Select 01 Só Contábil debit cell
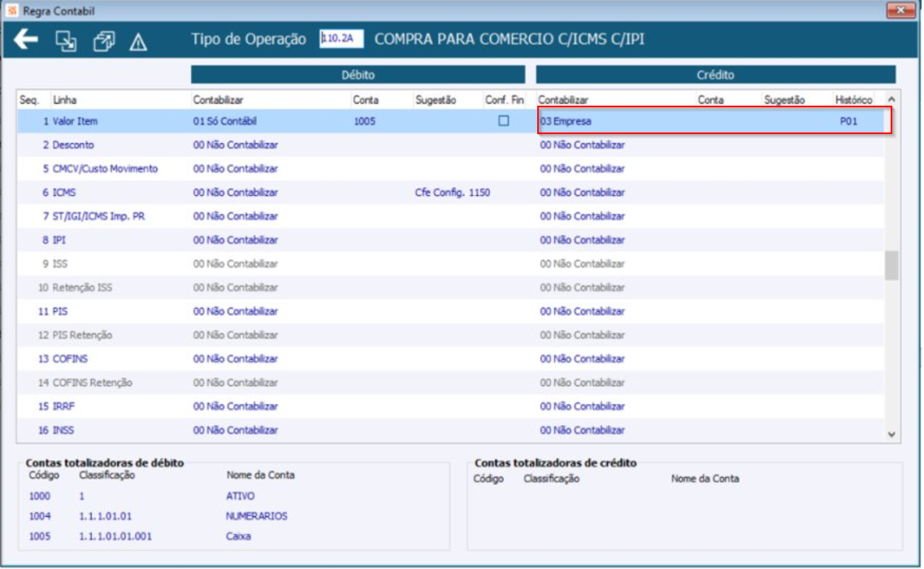 coord(224,121)
